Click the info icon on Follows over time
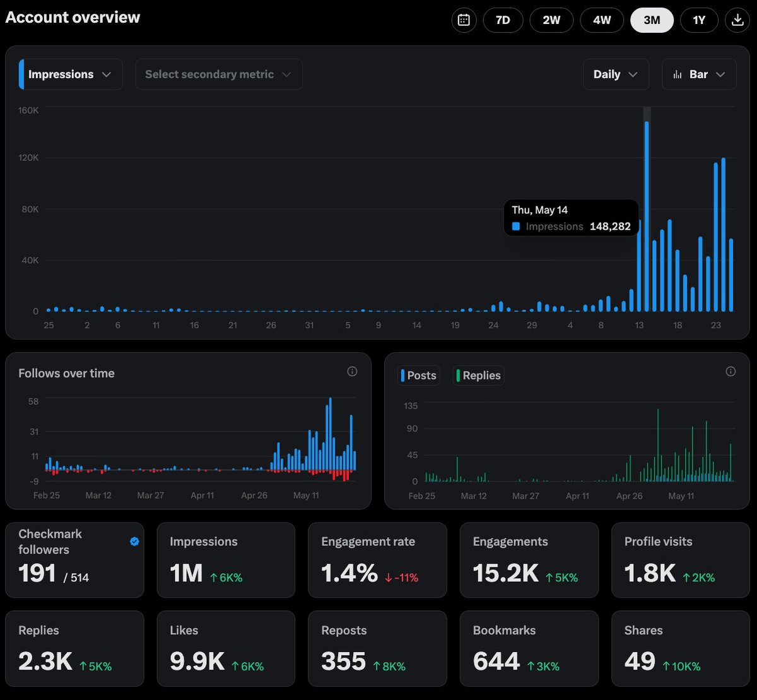The width and height of the screenshot is (757, 700). click(x=352, y=372)
